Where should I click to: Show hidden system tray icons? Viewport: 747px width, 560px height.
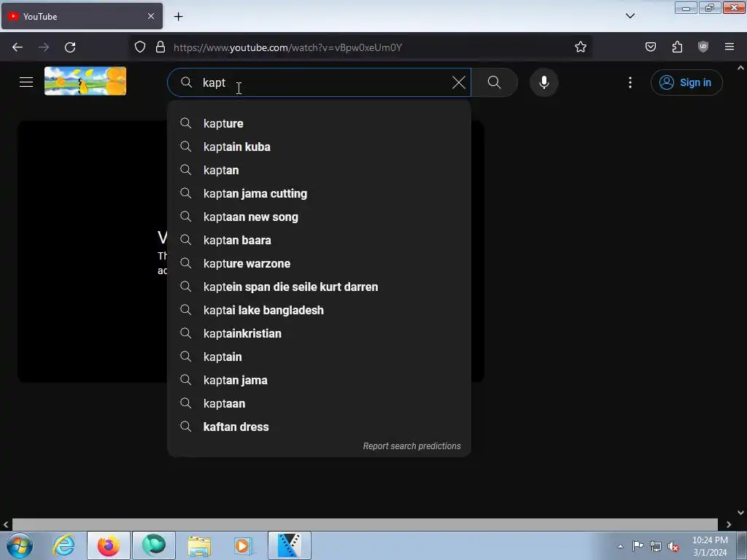pyautogui.click(x=620, y=546)
